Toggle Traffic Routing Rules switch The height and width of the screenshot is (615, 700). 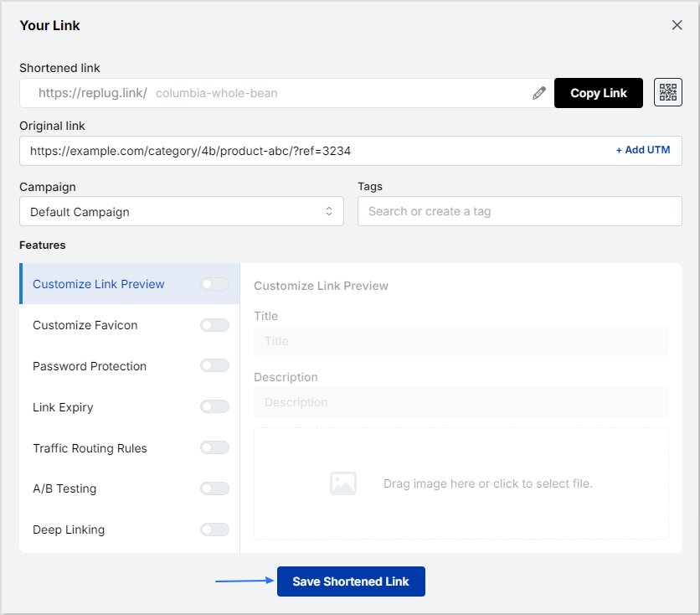point(214,447)
